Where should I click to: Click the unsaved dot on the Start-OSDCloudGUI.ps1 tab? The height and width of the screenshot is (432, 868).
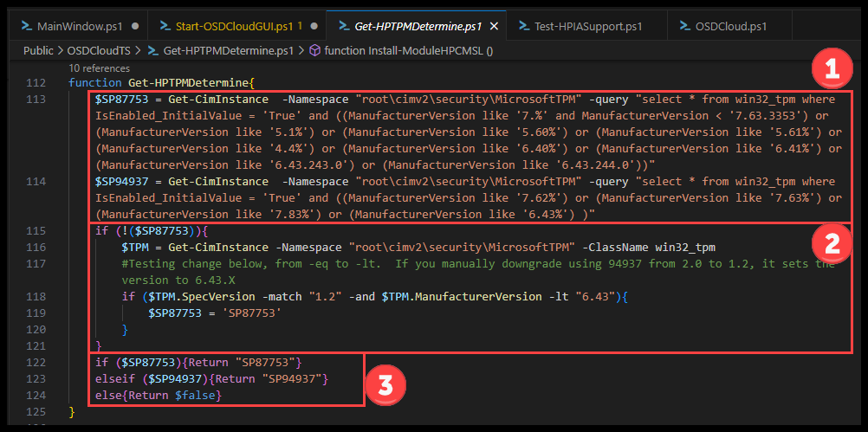click(313, 26)
